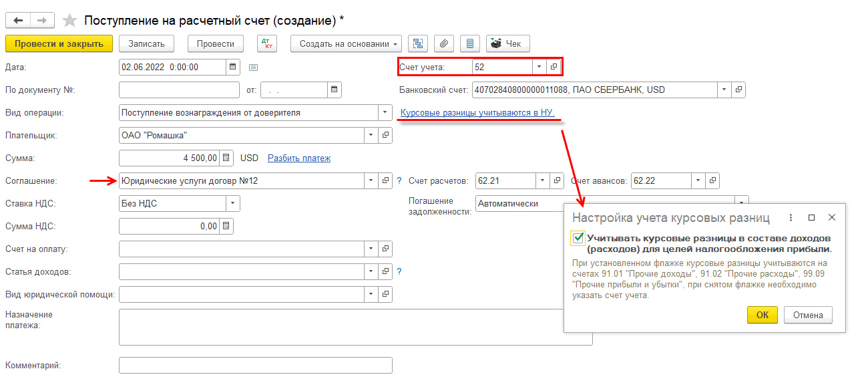Screen dimensions: 868x387
Task: Uncheck Учитывать курсовые разницы checkbox
Action: click(578, 238)
